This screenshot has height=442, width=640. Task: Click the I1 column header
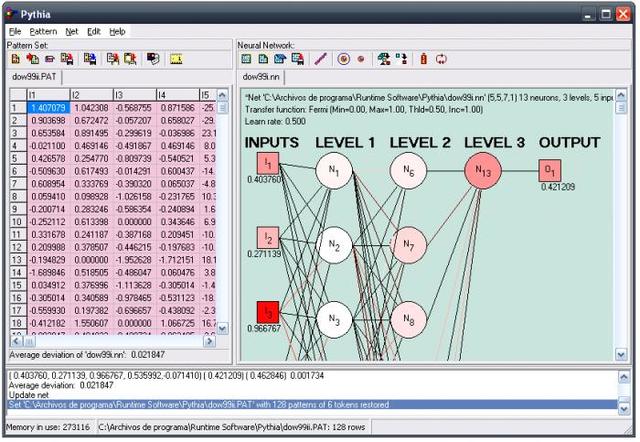point(49,95)
